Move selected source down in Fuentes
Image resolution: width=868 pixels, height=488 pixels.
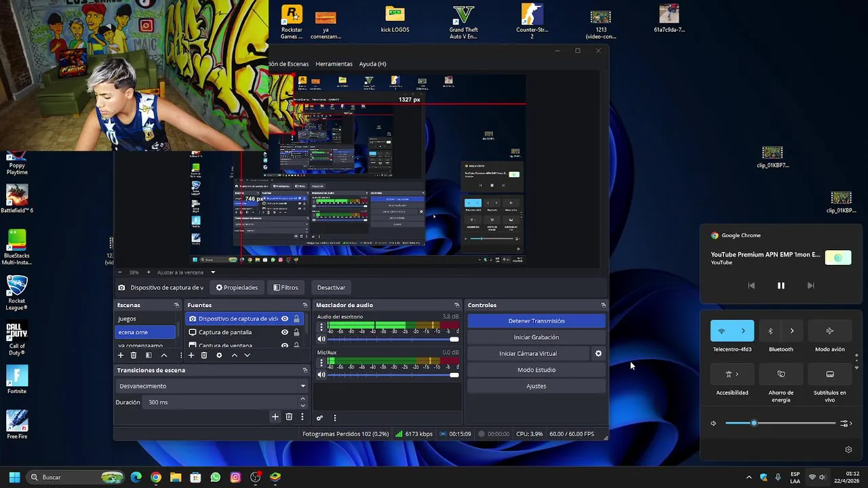[x=247, y=355]
